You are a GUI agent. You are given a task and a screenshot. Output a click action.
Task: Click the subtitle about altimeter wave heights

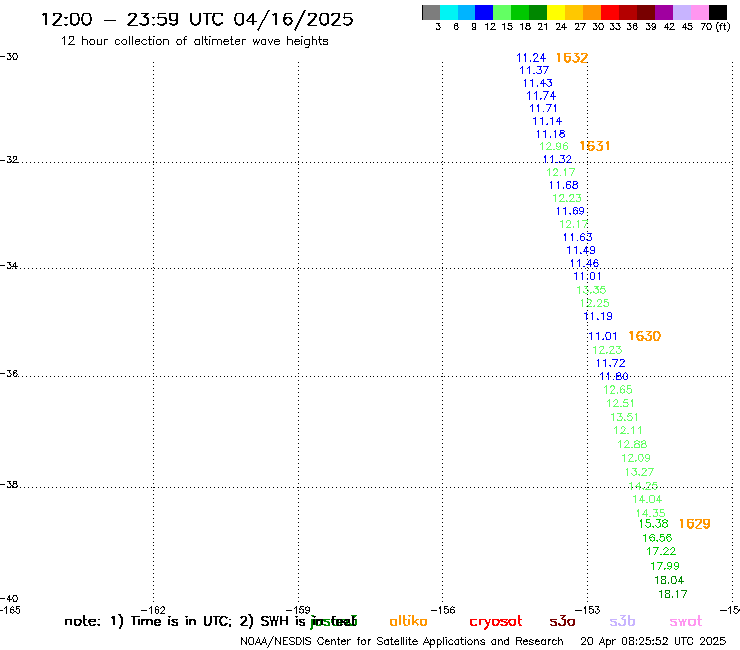click(x=194, y=41)
